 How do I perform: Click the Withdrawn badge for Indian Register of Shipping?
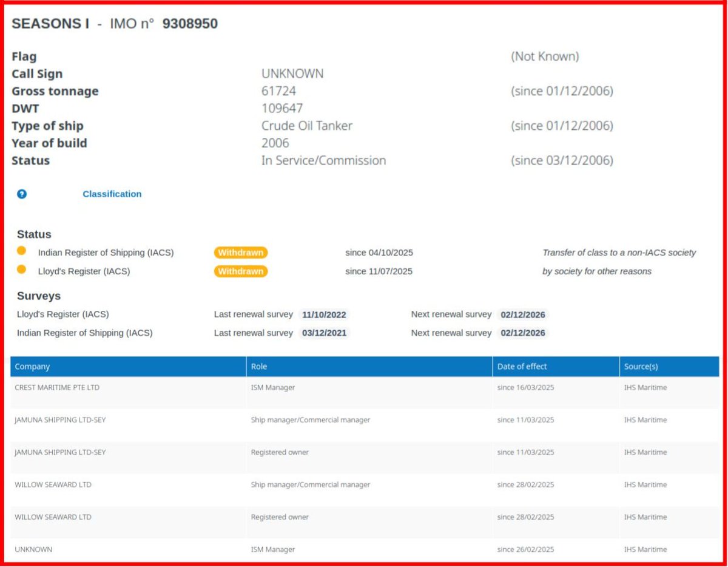coord(241,253)
